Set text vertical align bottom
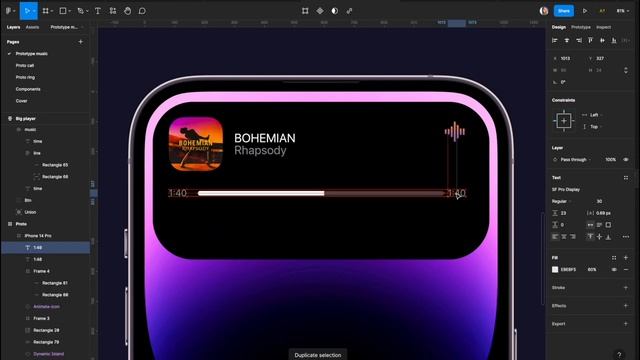The height and width of the screenshot is (360, 640). tap(608, 237)
